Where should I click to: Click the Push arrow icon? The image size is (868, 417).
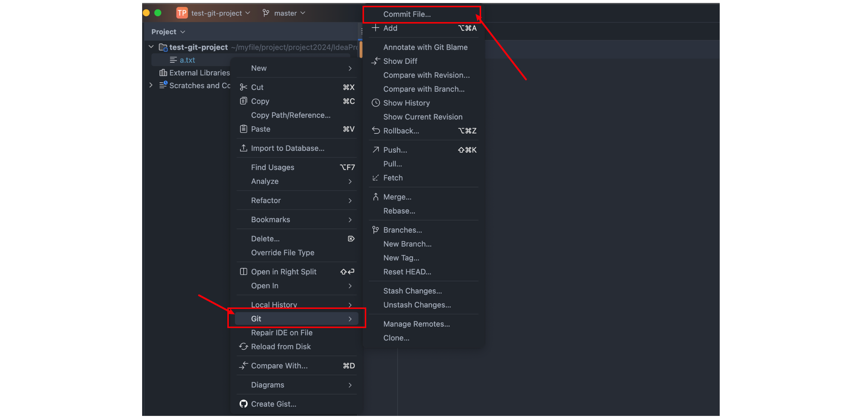[376, 150]
